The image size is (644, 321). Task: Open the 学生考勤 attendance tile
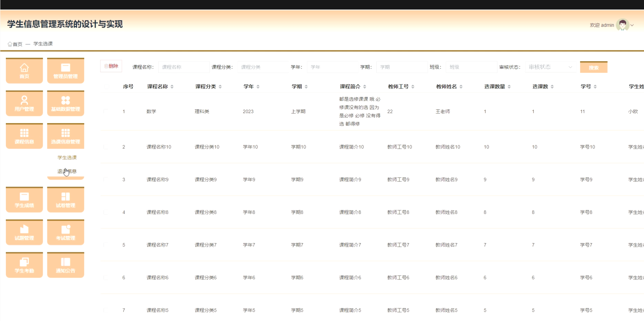[x=24, y=265]
